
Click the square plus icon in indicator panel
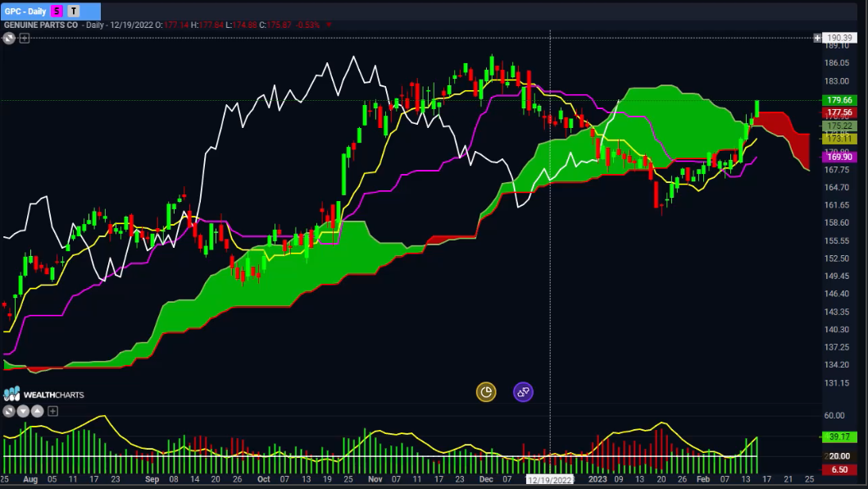[x=52, y=411]
